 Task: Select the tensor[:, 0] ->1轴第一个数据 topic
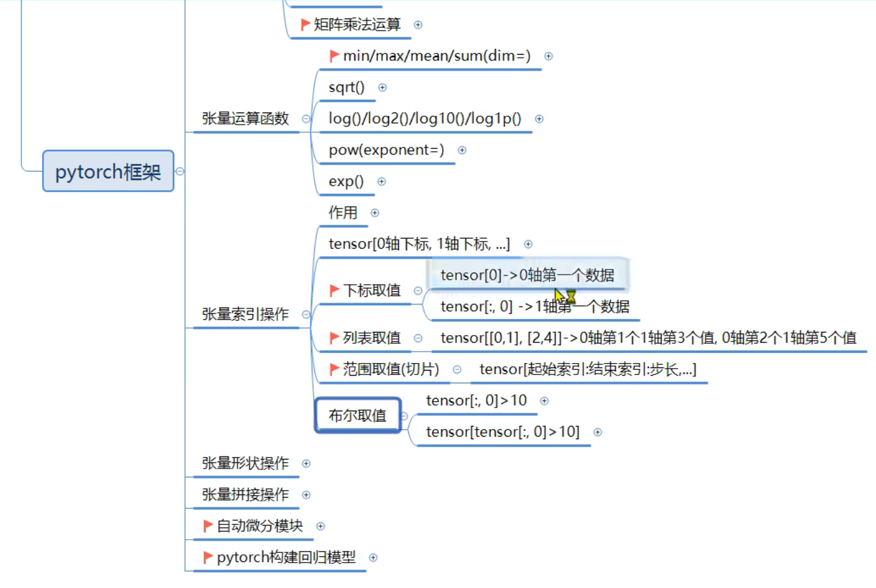535,306
